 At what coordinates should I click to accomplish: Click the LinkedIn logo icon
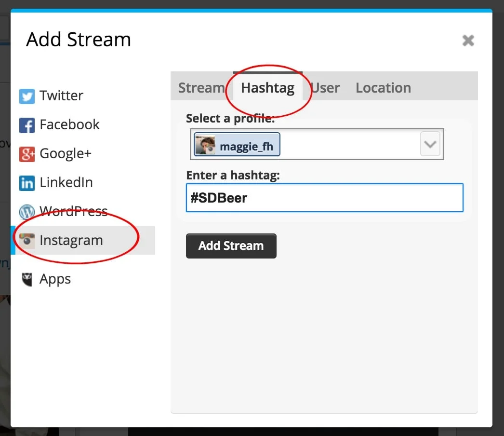(27, 183)
